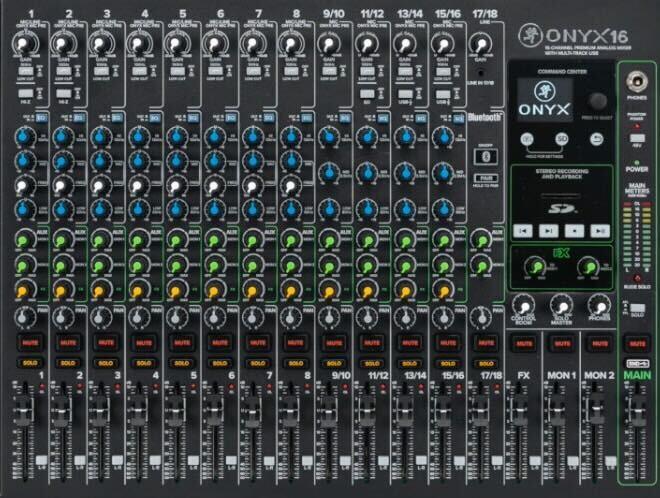Tap the Bluetooth on/off icon button

pyautogui.click(x=485, y=157)
